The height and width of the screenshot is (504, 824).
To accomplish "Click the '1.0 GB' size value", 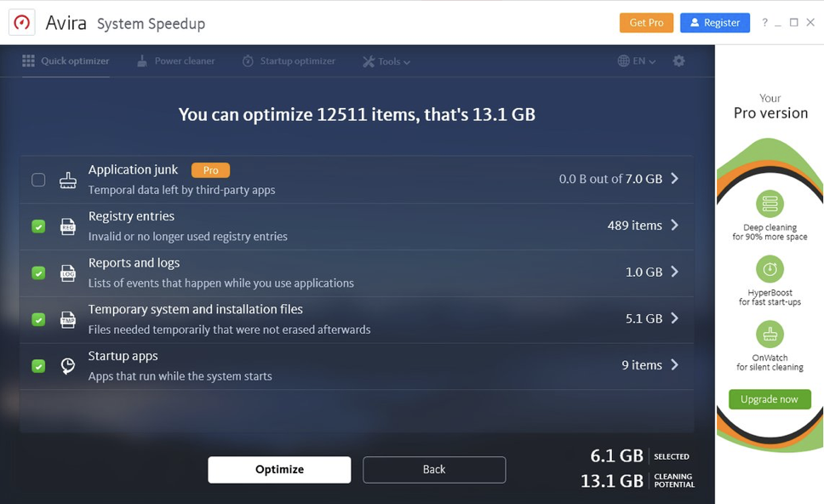I will [644, 272].
